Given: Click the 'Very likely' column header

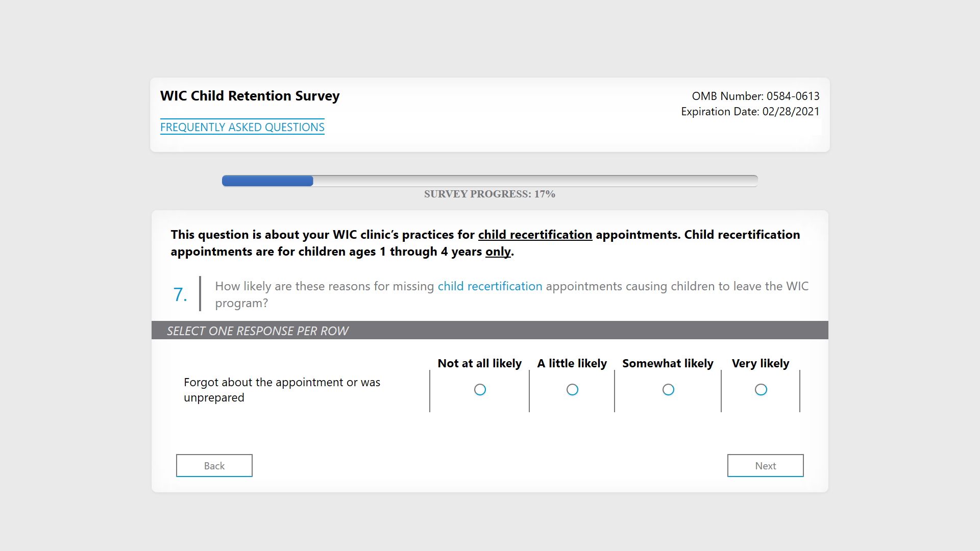Looking at the screenshot, I should [x=760, y=363].
